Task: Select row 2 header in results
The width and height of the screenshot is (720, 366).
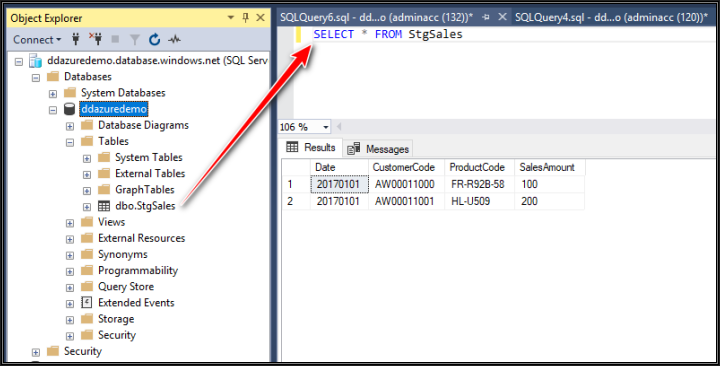Action: pyautogui.click(x=296, y=202)
